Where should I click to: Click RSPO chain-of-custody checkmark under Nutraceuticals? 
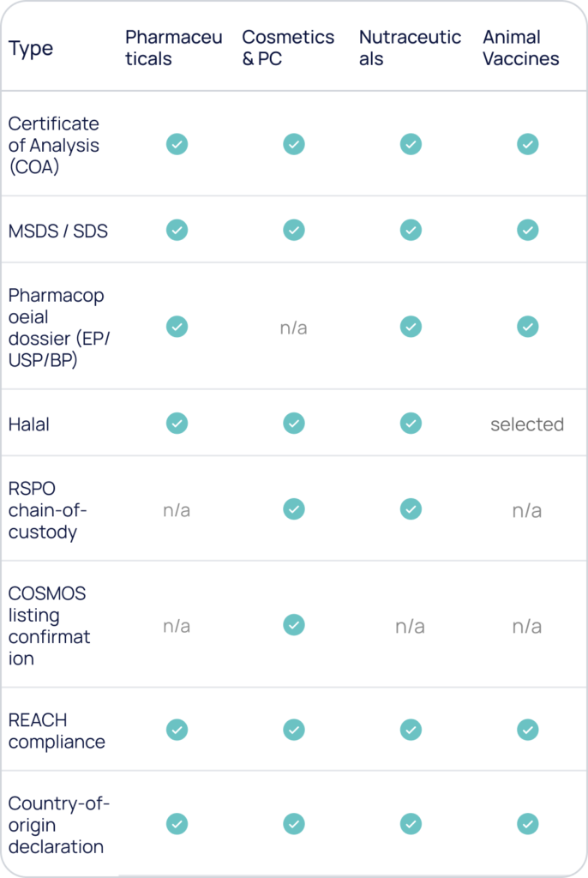click(411, 509)
